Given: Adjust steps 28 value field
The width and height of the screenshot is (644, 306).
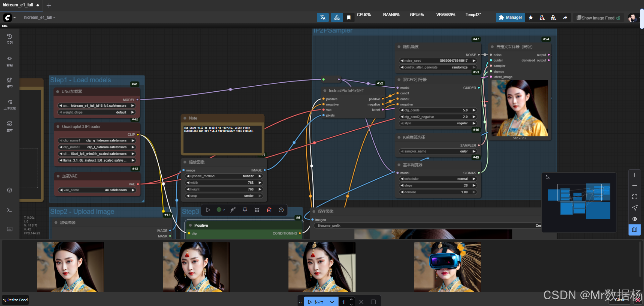Looking at the screenshot, I should [438, 185].
